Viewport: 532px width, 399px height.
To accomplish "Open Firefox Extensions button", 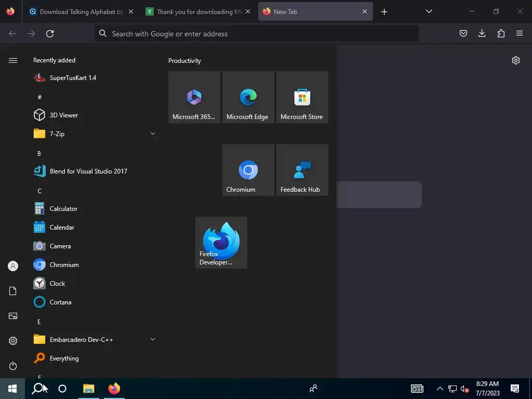I will (x=501, y=33).
